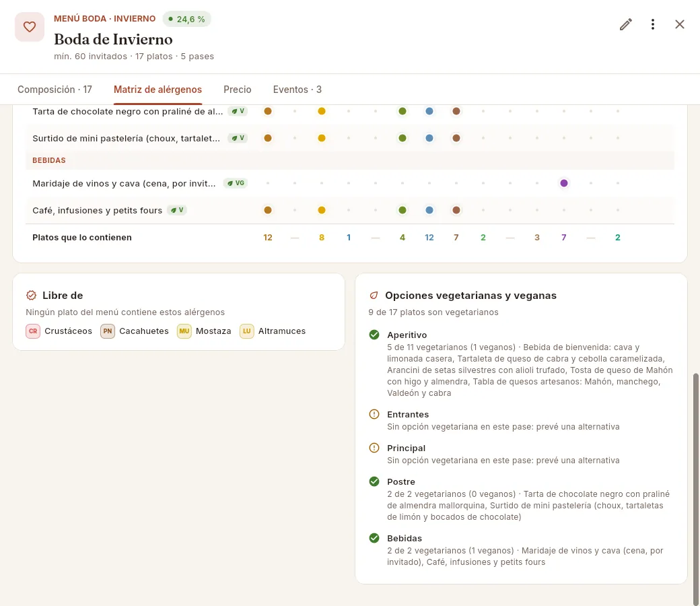Open the Precio tab
This screenshot has width=700, height=606.
[x=238, y=90]
